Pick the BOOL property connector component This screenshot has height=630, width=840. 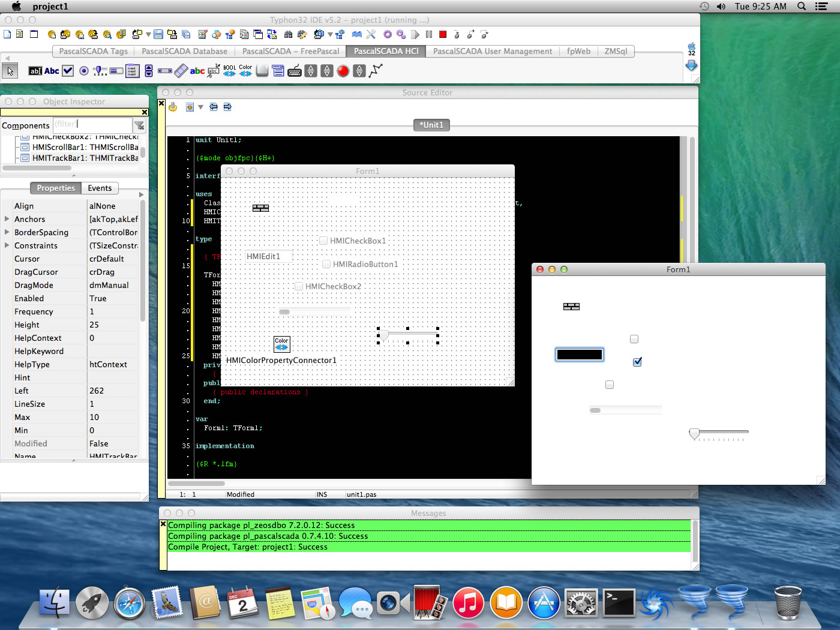230,71
